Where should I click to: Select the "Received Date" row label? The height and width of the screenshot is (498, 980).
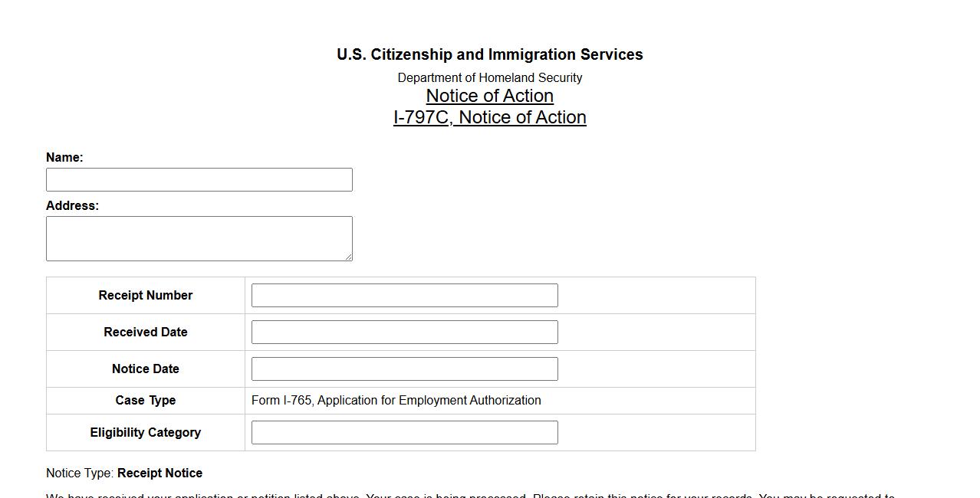(146, 333)
